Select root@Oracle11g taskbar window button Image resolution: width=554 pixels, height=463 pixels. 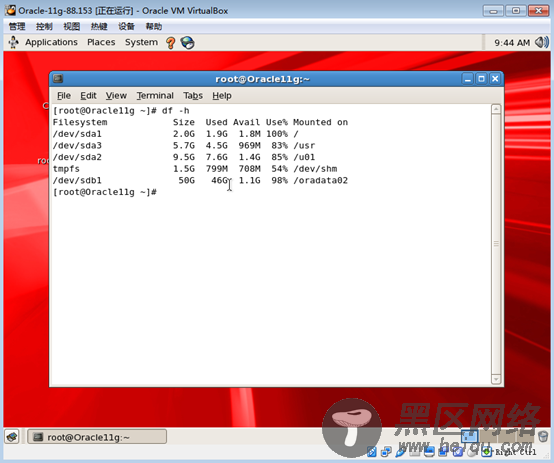pyautogui.click(x=97, y=437)
